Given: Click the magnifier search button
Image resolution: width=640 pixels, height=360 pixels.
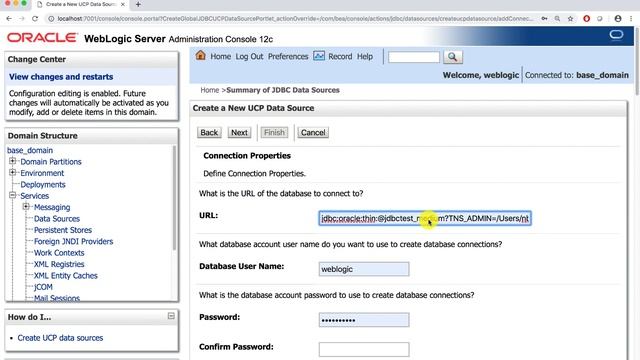Looking at the screenshot, I should click(452, 57).
